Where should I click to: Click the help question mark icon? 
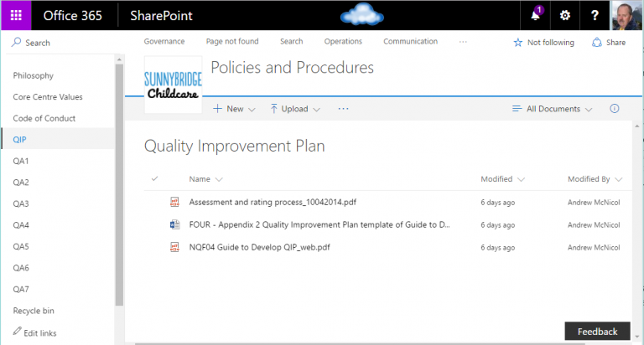595,16
